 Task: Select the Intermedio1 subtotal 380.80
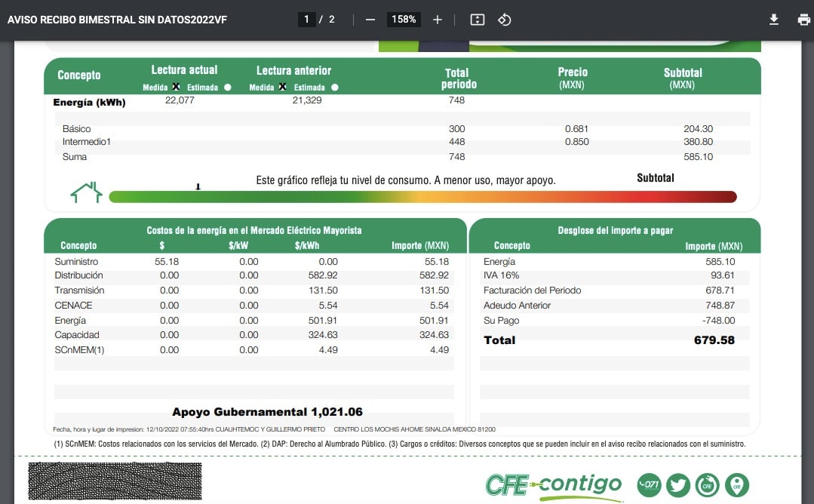click(699, 142)
